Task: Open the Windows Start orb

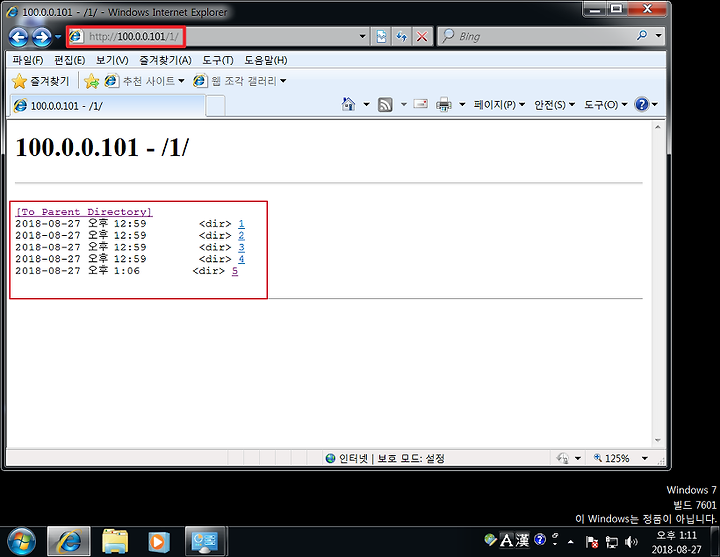Action: (22, 541)
